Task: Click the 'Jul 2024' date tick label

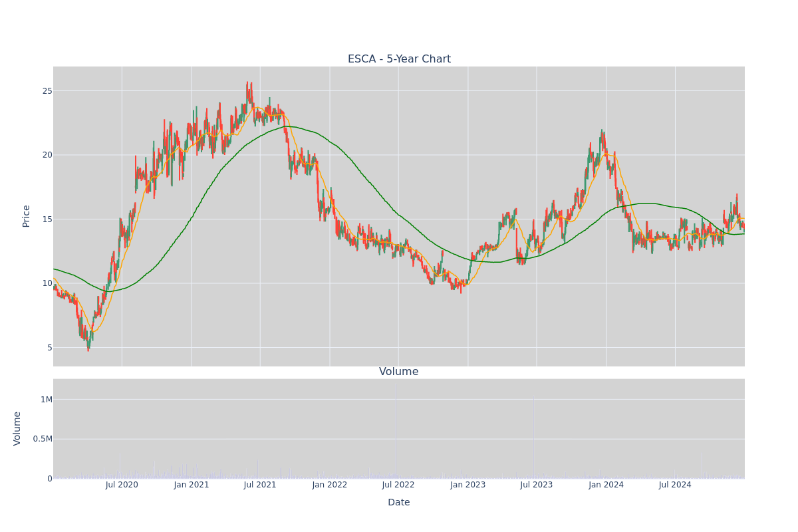Action: pos(675,485)
